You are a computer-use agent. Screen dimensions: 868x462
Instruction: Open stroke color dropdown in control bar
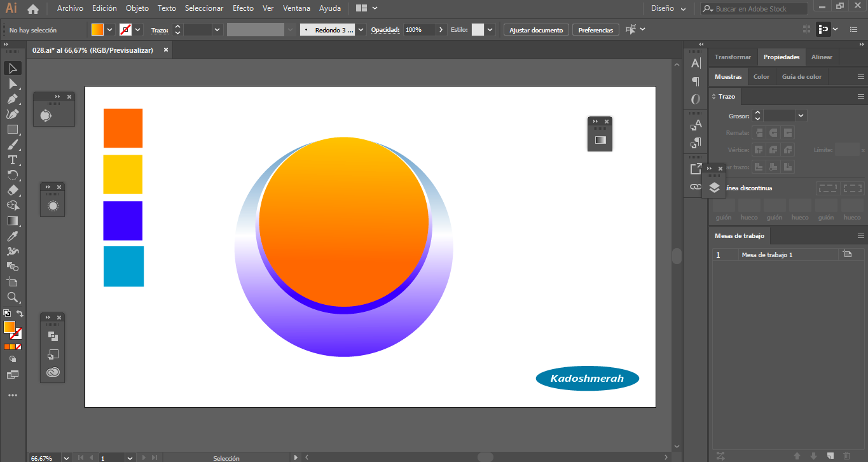click(x=138, y=30)
